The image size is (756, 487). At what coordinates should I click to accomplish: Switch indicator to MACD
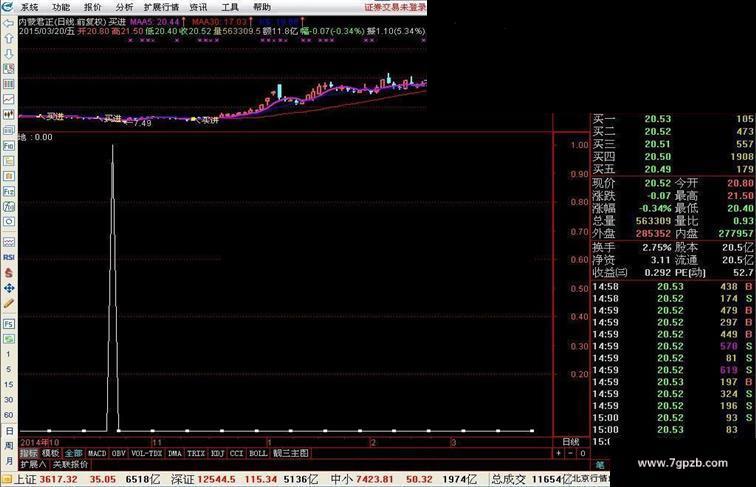click(x=97, y=453)
